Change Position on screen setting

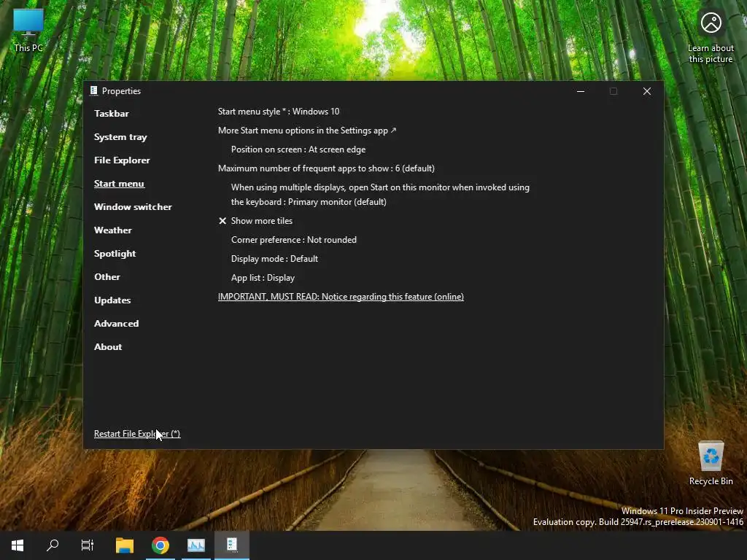298,149
